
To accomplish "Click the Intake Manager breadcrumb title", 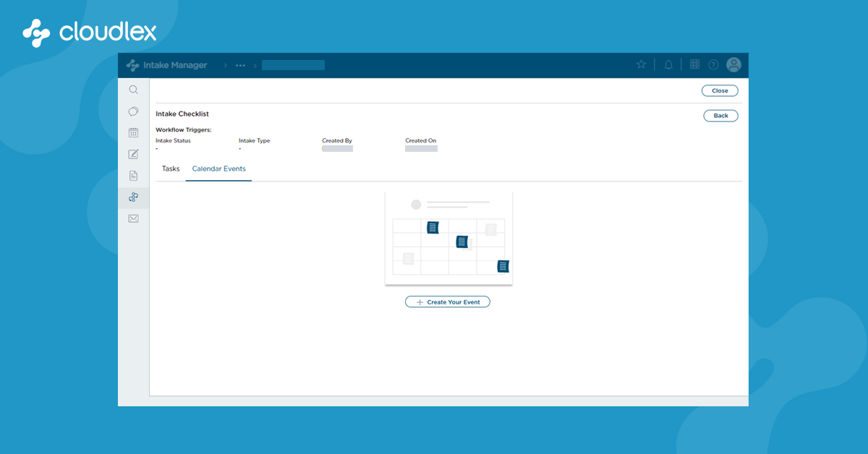I will coord(176,65).
